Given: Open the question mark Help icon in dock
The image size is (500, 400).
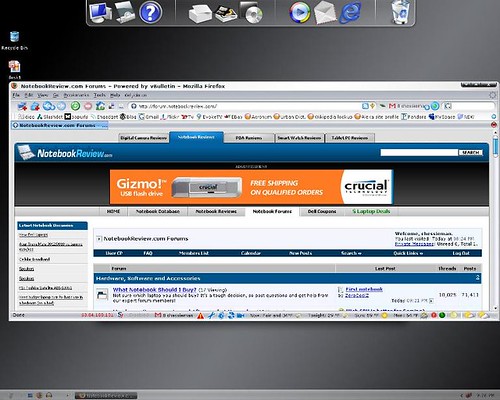Looking at the screenshot, I should click(x=150, y=12).
